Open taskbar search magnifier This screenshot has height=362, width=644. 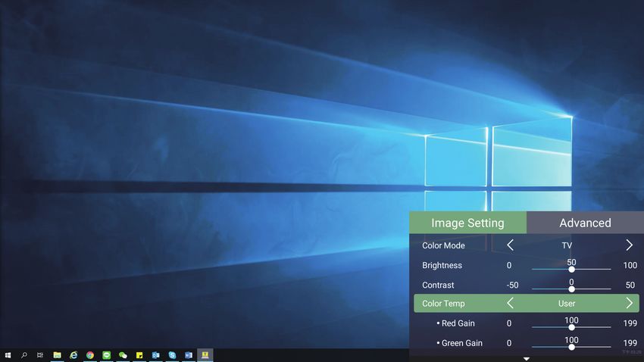[x=24, y=355]
